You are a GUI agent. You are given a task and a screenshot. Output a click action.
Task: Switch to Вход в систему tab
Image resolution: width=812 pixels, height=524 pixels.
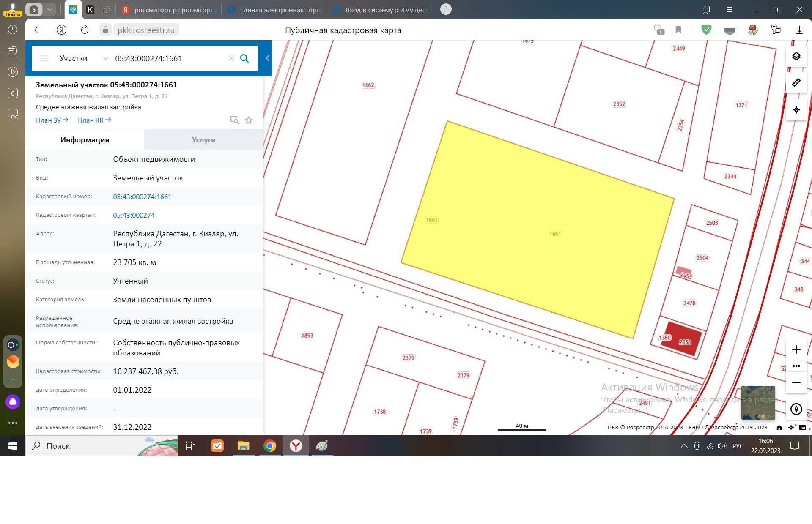(x=381, y=10)
